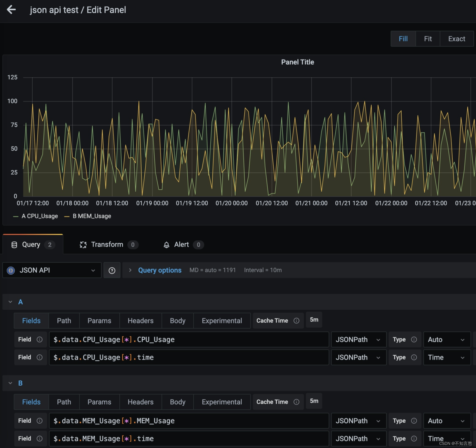Open JSONPath dropdown for CPU_Usage value field
The width and height of the screenshot is (476, 448).
tap(359, 339)
